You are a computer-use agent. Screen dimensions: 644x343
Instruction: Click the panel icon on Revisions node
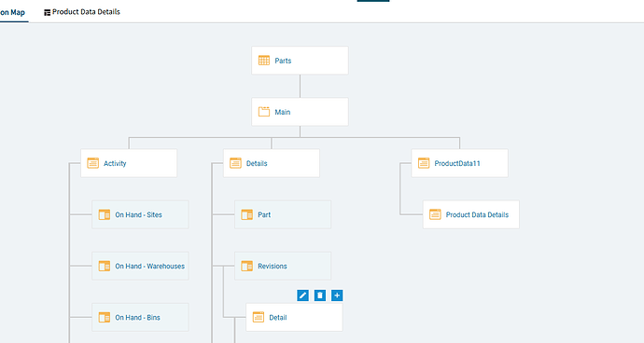click(246, 266)
